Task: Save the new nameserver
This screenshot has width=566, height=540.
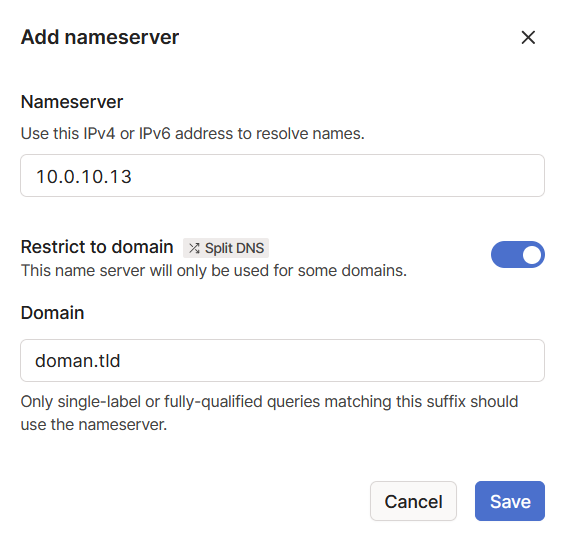Action: [x=510, y=501]
